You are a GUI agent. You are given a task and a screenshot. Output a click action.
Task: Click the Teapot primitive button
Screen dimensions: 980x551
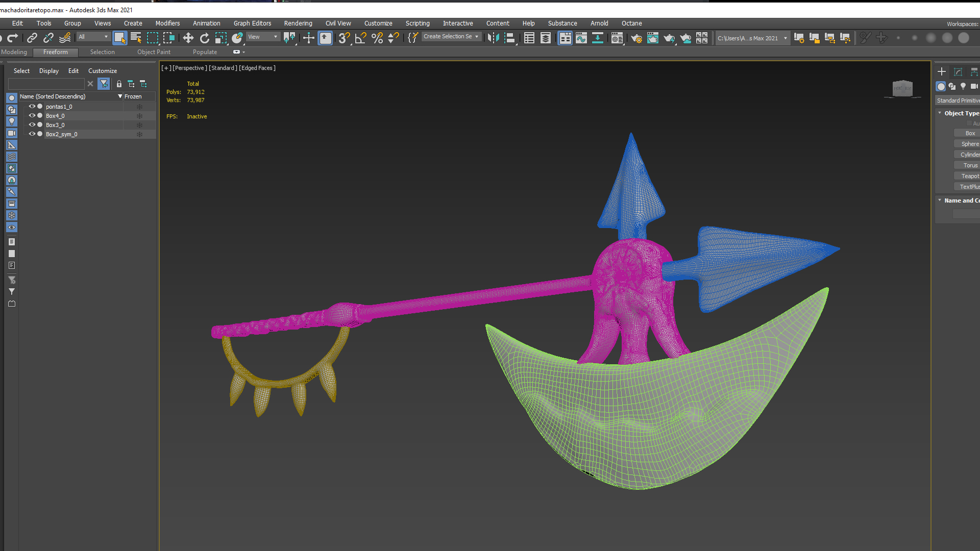[967, 176]
